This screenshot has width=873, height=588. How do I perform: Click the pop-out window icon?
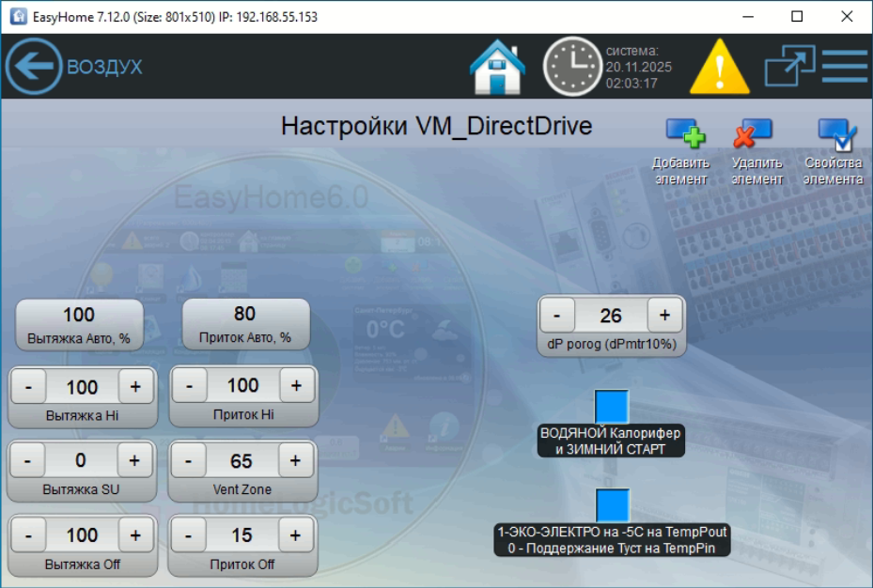tap(788, 67)
